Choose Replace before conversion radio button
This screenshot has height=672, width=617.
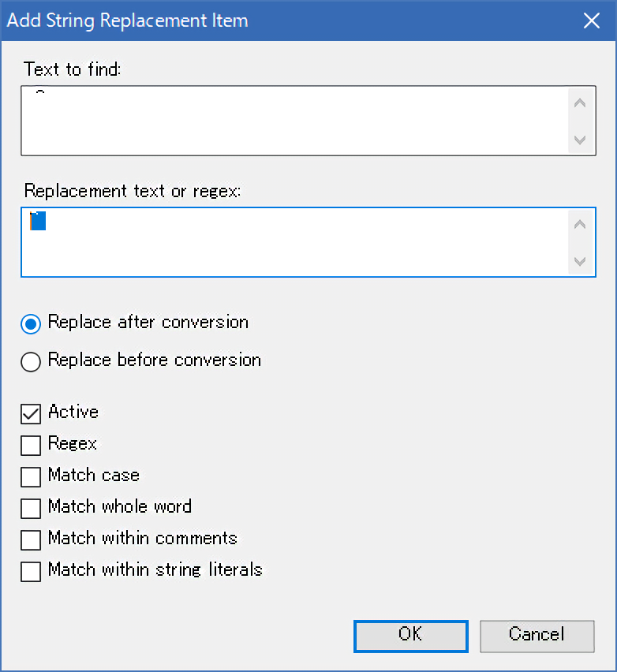pyautogui.click(x=32, y=361)
